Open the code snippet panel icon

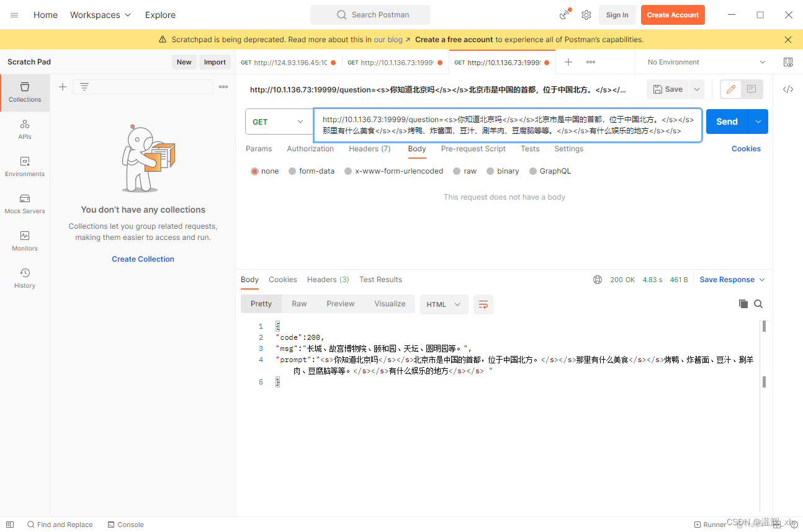[788, 89]
